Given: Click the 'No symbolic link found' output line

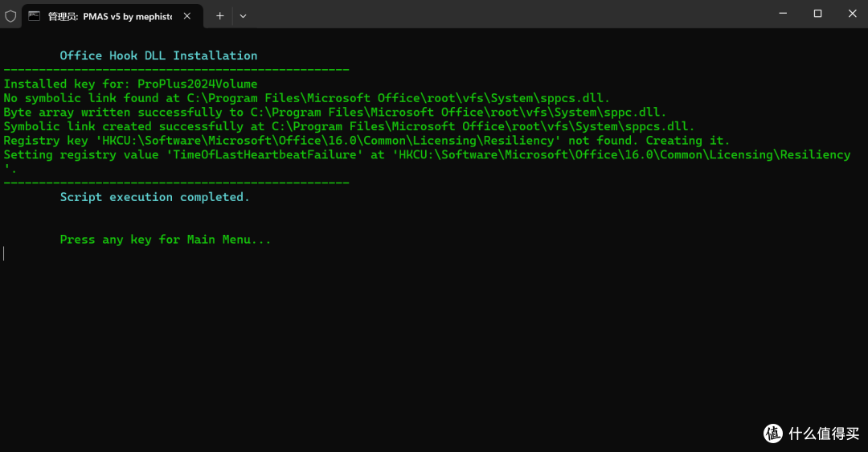Looking at the screenshot, I should coord(307,98).
